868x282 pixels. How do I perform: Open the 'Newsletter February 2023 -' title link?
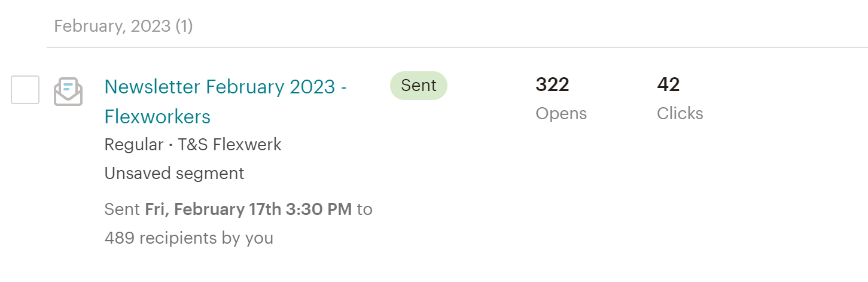(x=226, y=87)
